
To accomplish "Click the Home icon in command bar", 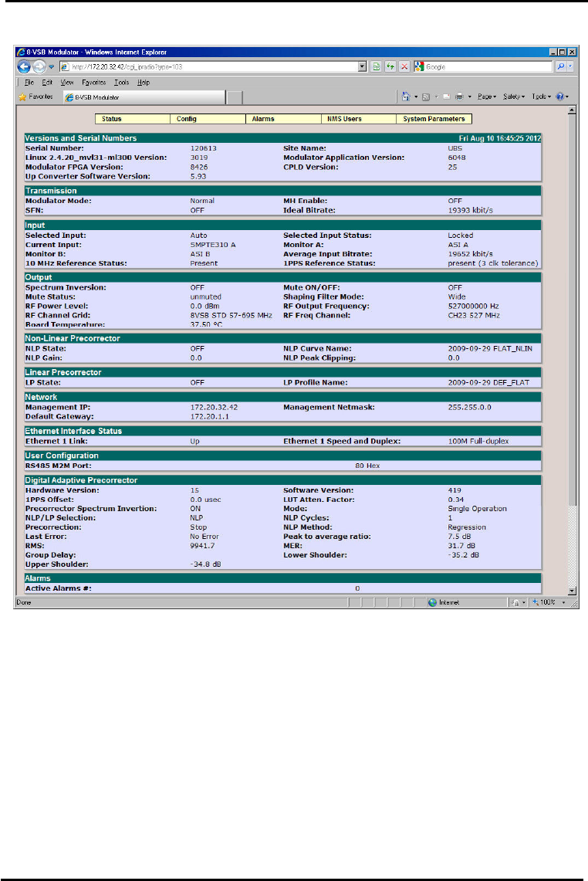I will [x=406, y=97].
